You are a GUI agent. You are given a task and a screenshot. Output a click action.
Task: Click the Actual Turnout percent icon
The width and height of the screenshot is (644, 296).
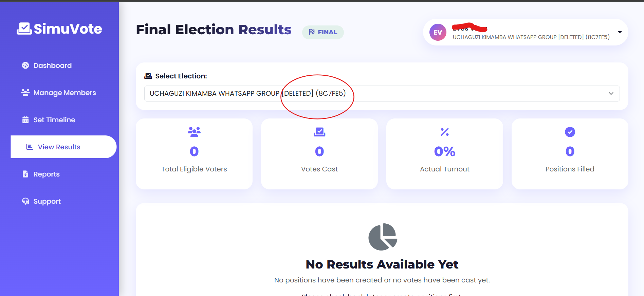444,132
